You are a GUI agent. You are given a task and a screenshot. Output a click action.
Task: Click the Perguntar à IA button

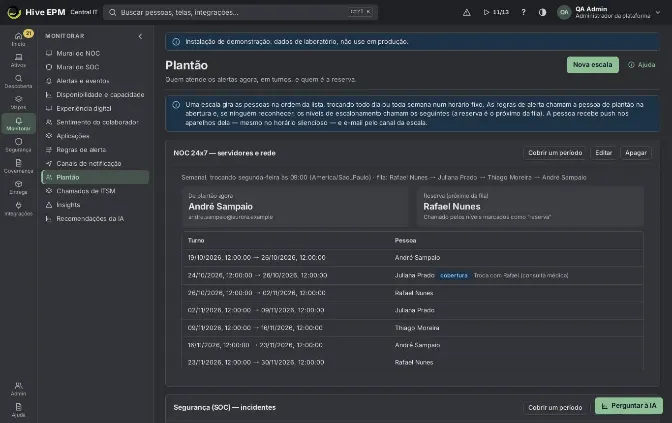629,405
